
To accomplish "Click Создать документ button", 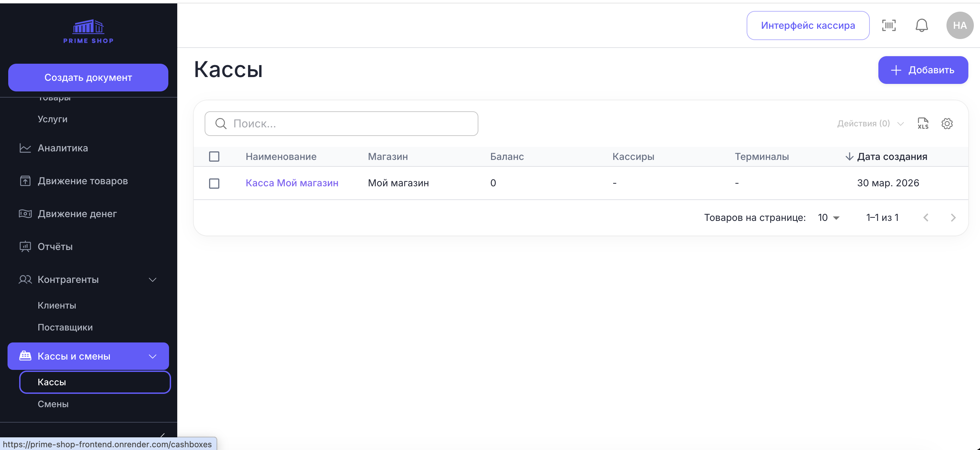I will [88, 77].
